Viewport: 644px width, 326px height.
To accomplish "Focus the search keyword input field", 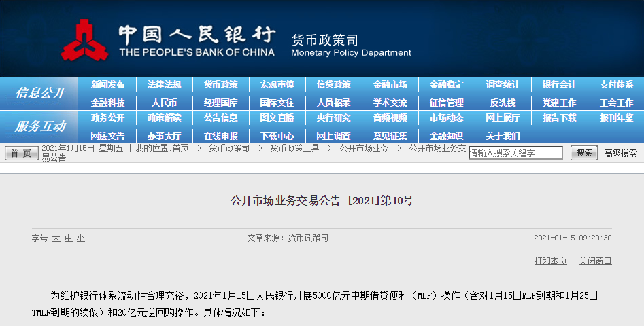I will 515,153.
